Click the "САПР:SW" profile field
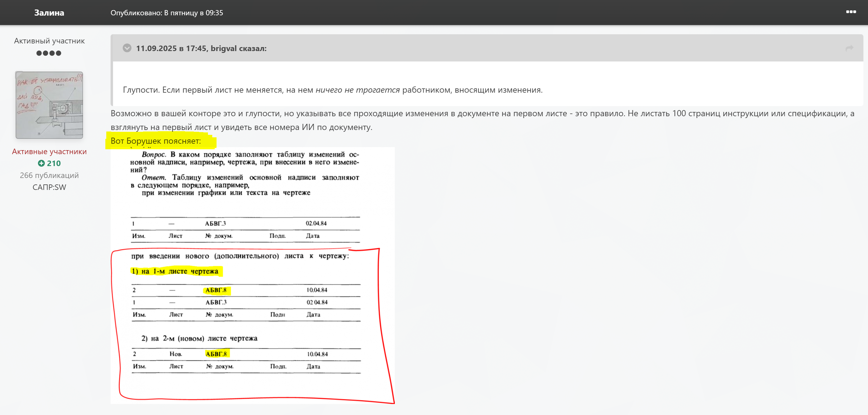 pyautogui.click(x=49, y=187)
